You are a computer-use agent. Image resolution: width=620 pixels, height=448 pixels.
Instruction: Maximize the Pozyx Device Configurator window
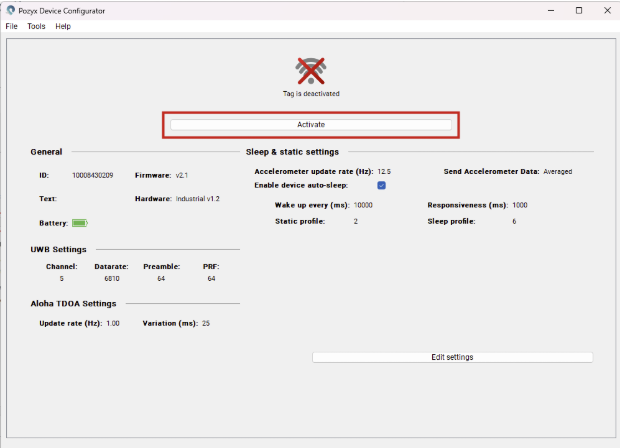click(x=578, y=10)
